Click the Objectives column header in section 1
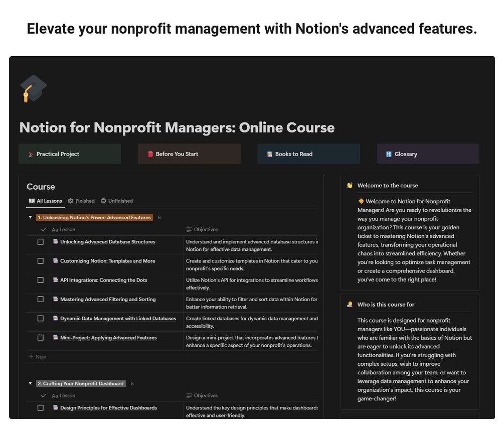Screen dimensions: 504x428 point(202,230)
